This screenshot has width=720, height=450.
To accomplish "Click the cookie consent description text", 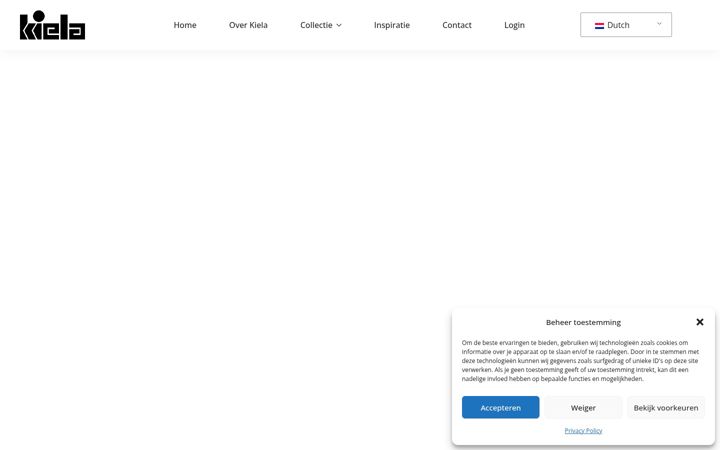I will [x=580, y=360].
